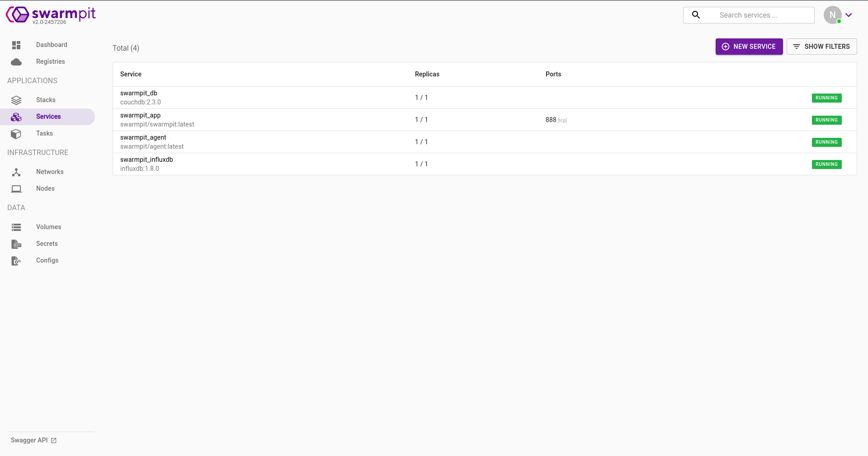Viewport: 868px width, 456px height.
Task: Click the filter lines icon in Show Filters
Action: pos(797,47)
